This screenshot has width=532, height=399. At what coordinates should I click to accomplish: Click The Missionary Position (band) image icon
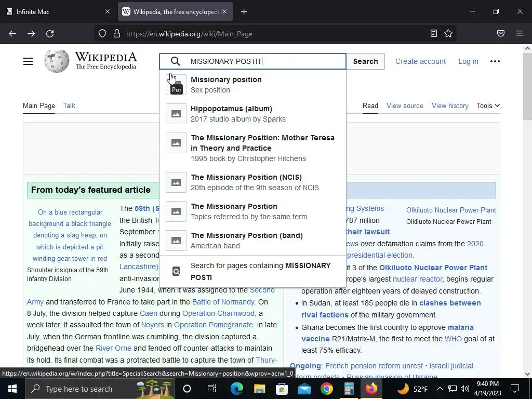tap(176, 241)
